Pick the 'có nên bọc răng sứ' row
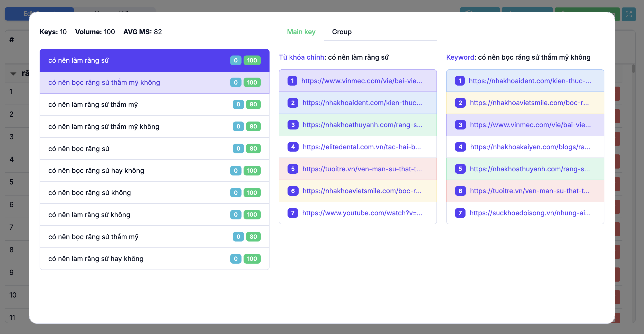 154,149
